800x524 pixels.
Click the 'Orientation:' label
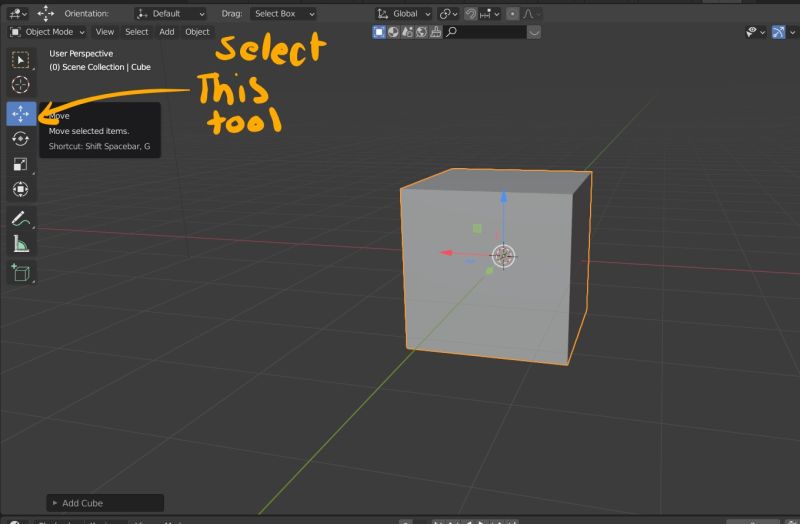[86, 14]
